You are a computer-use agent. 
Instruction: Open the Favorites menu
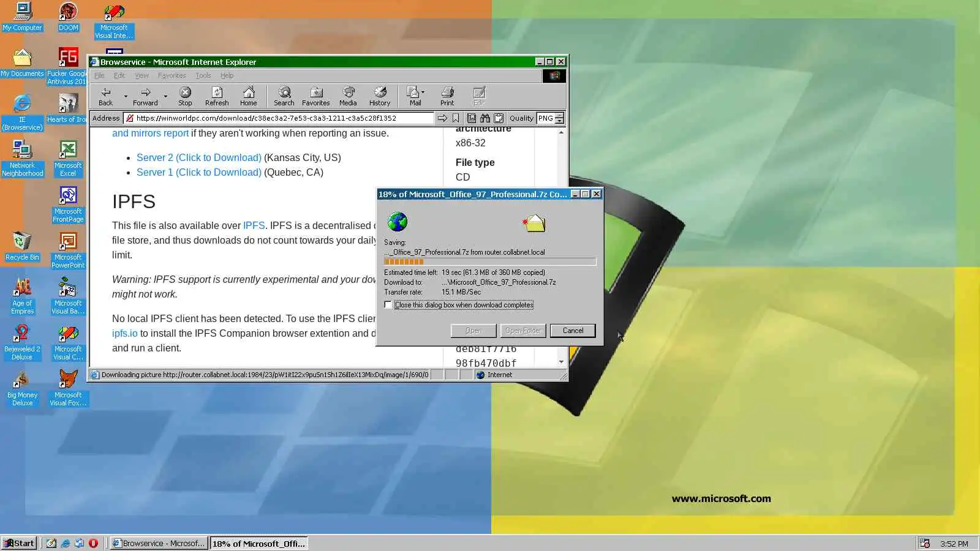171,75
